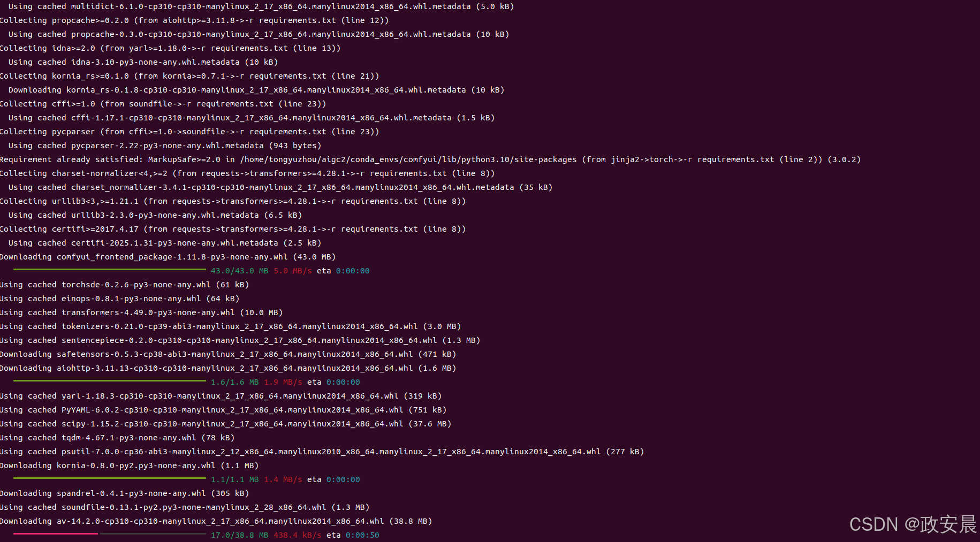Click the aiohttp download progress bar
Image resolution: width=980 pixels, height=542 pixels.
110,380
